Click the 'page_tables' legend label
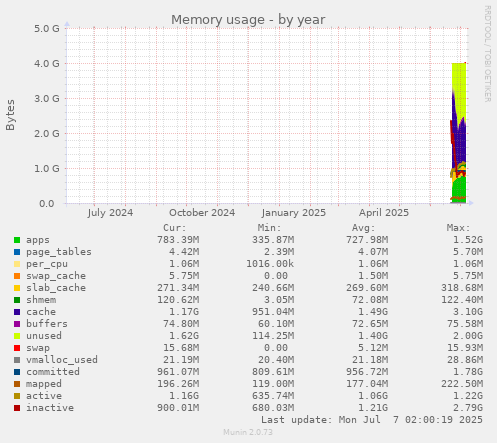The image size is (497, 443). [x=59, y=252]
